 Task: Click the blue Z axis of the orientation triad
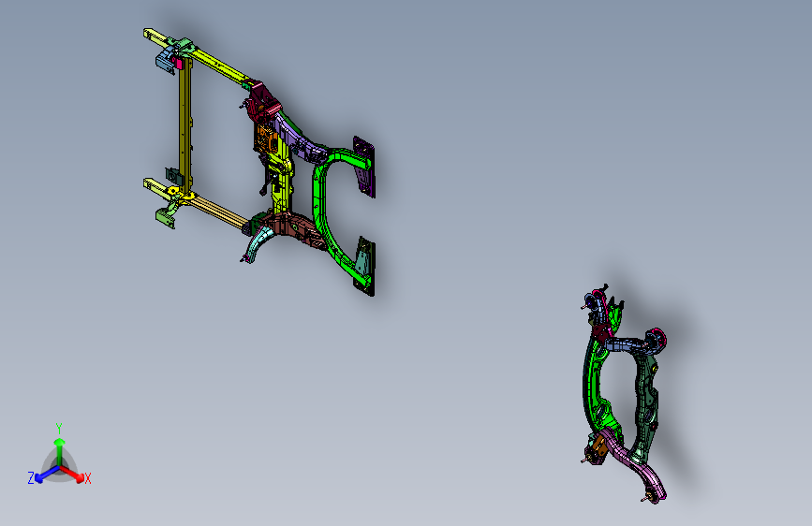pos(47,474)
